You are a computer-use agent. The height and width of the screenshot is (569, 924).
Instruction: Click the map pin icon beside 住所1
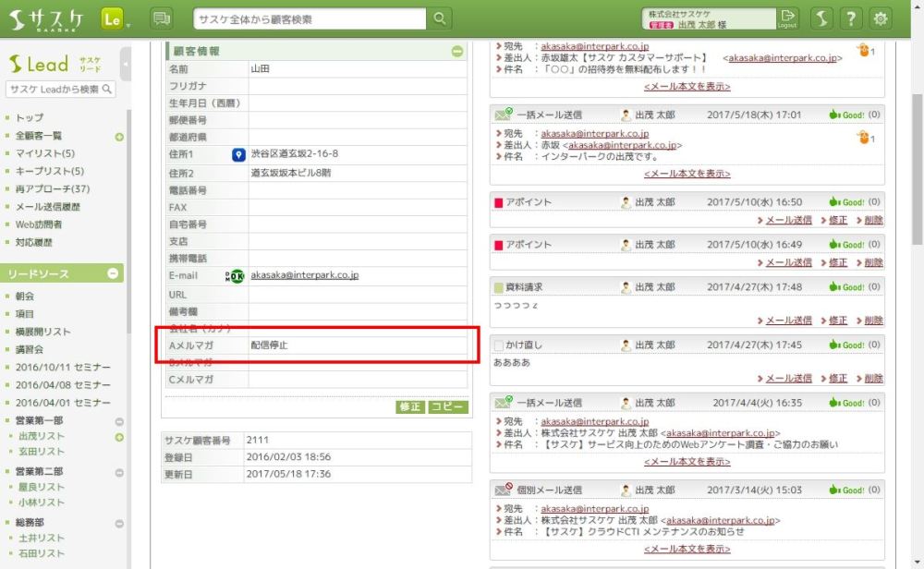[238, 154]
